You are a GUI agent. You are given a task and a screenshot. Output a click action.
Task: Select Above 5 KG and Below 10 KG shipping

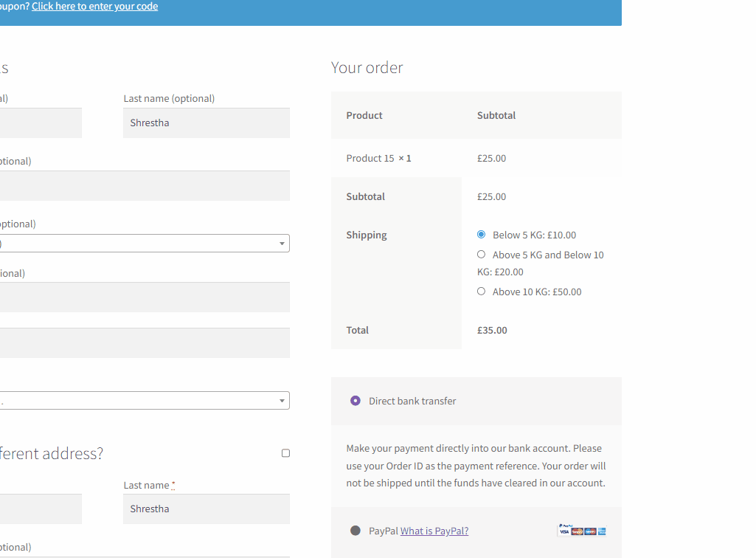(481, 255)
